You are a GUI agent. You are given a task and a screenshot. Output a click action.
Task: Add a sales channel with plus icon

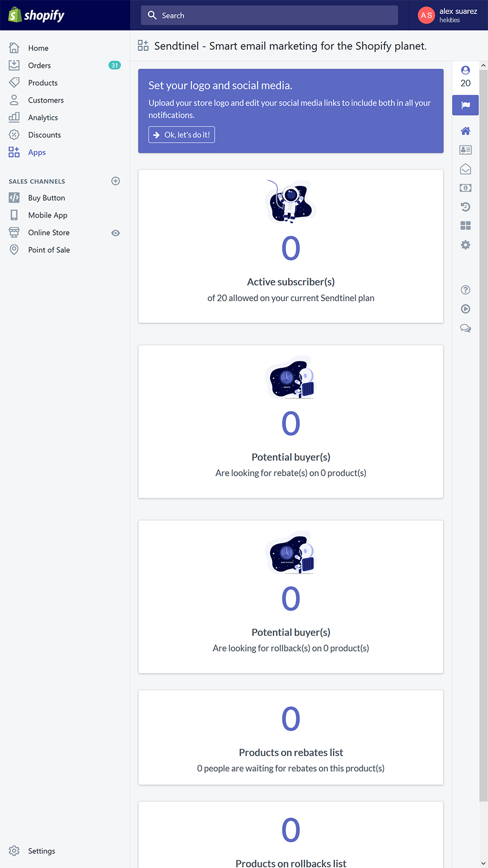click(115, 181)
